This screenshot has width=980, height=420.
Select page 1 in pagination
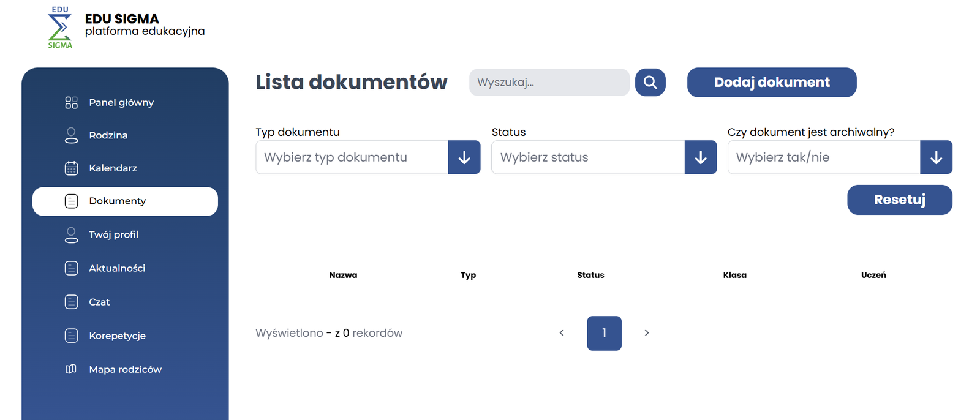pyautogui.click(x=604, y=333)
